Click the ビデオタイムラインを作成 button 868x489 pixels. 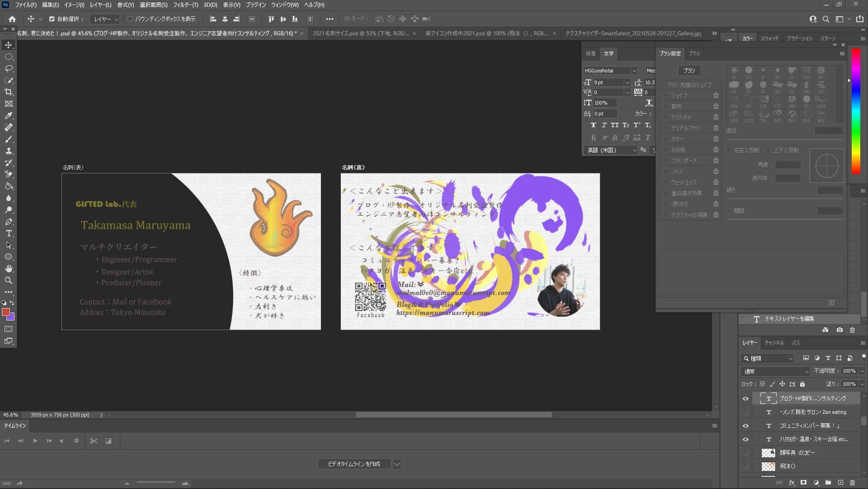354,464
